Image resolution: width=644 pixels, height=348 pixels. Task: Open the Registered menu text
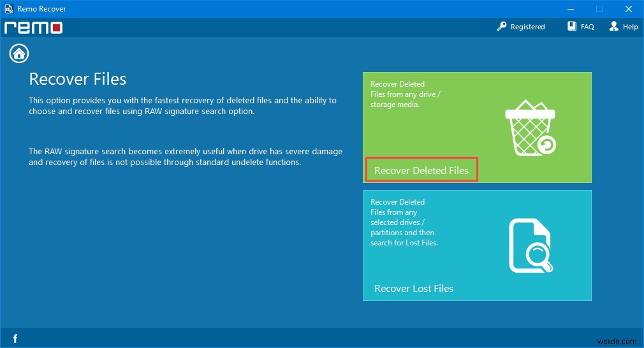[528, 27]
